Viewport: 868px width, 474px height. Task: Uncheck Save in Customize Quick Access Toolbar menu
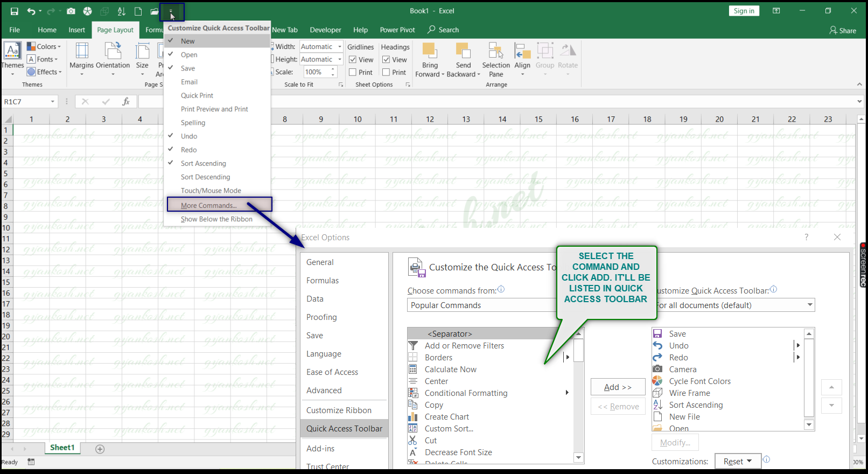click(217, 68)
